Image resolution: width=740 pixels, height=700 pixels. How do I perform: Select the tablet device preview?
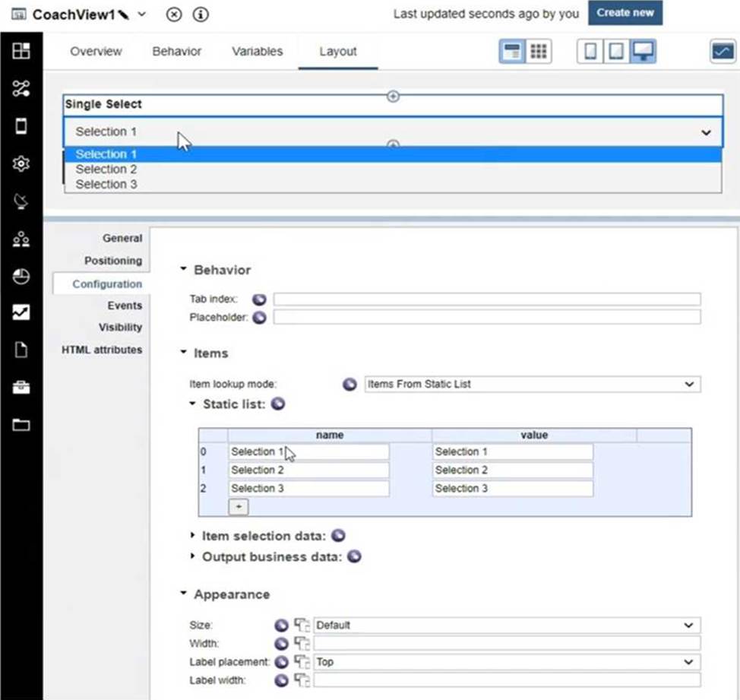click(x=617, y=52)
